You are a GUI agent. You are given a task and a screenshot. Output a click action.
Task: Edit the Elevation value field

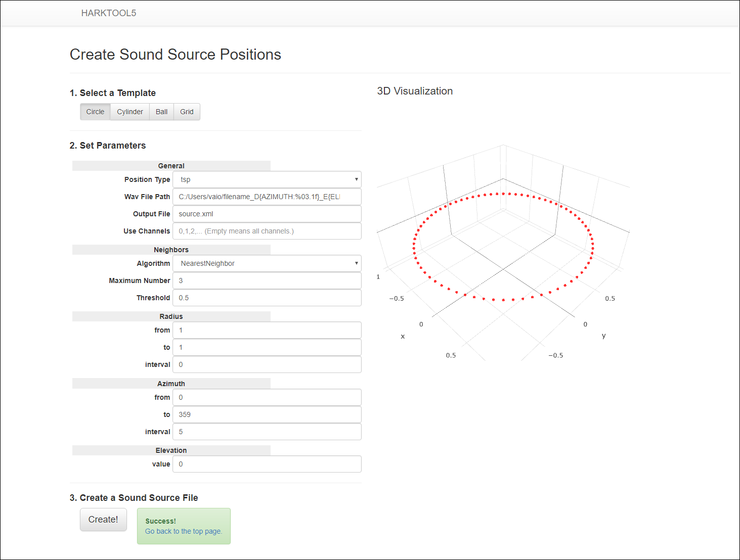(x=267, y=464)
